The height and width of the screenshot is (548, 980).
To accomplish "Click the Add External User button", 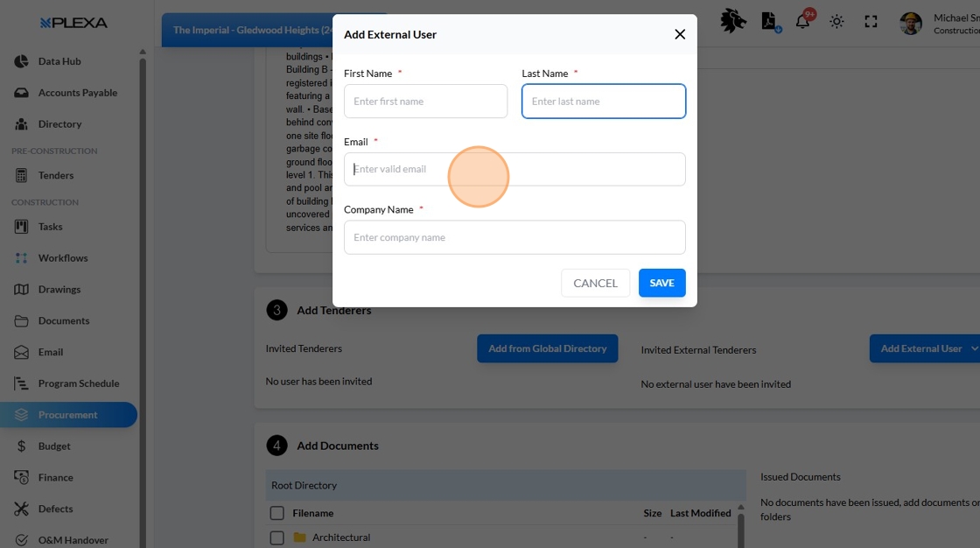I will [920, 348].
